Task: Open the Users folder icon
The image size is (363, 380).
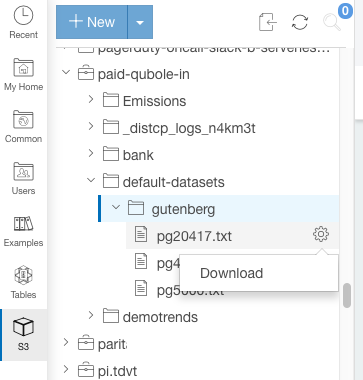Action: tap(23, 171)
